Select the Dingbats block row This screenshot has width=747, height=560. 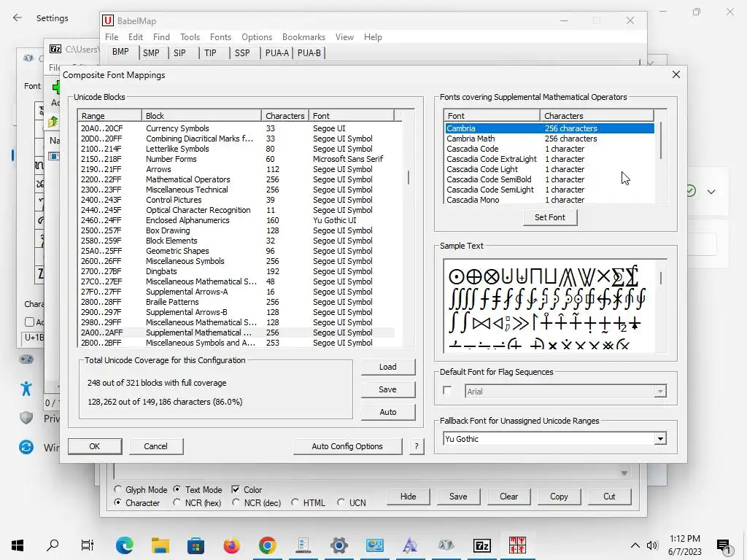point(236,271)
